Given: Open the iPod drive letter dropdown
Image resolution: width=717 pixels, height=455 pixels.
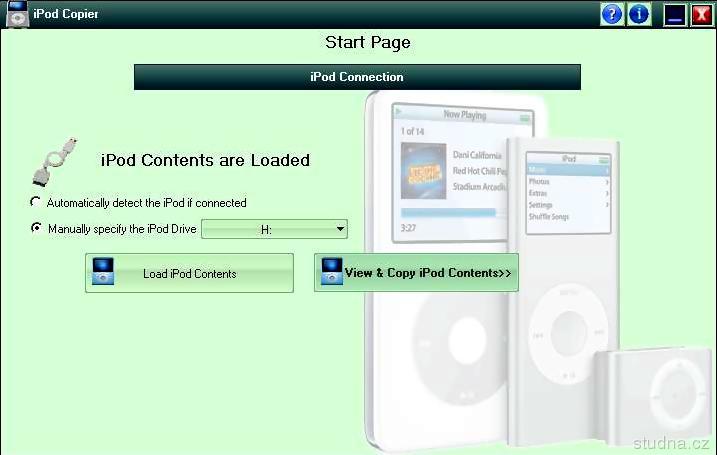Looking at the screenshot, I should (x=274, y=229).
